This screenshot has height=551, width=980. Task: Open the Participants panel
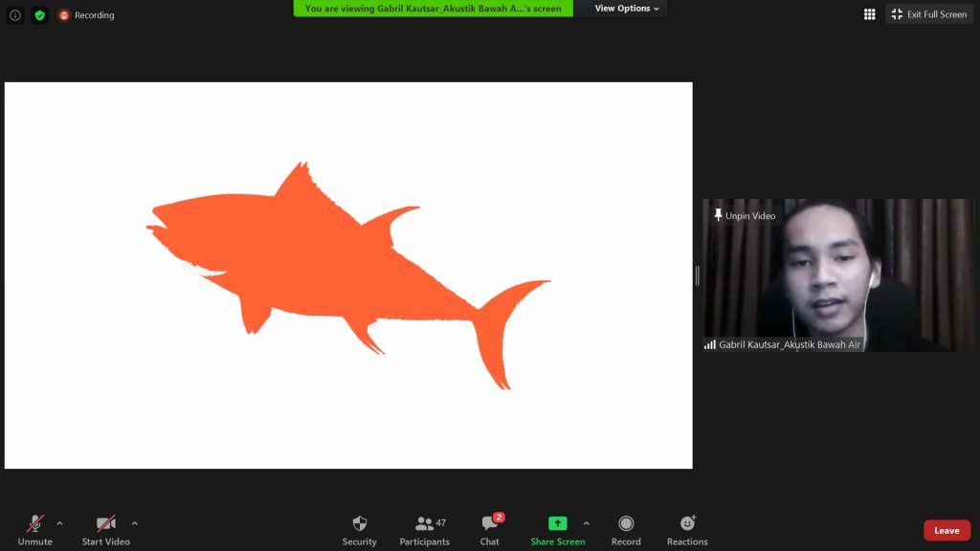(424, 530)
